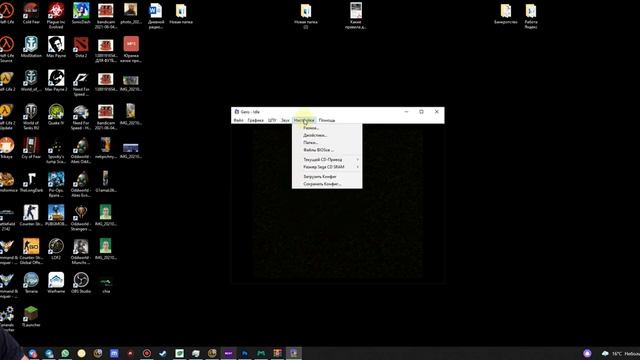
Task: Click the active Gens taskbar button
Action: point(293,353)
